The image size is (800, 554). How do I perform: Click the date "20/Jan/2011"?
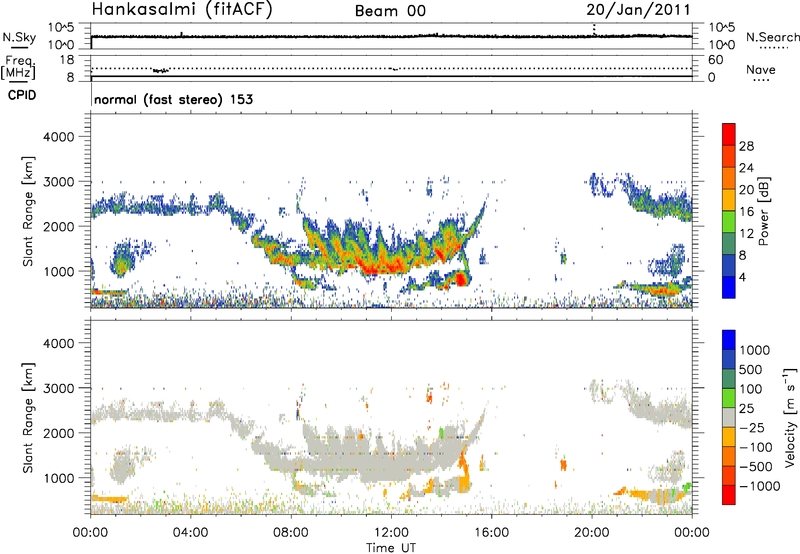coord(638,10)
